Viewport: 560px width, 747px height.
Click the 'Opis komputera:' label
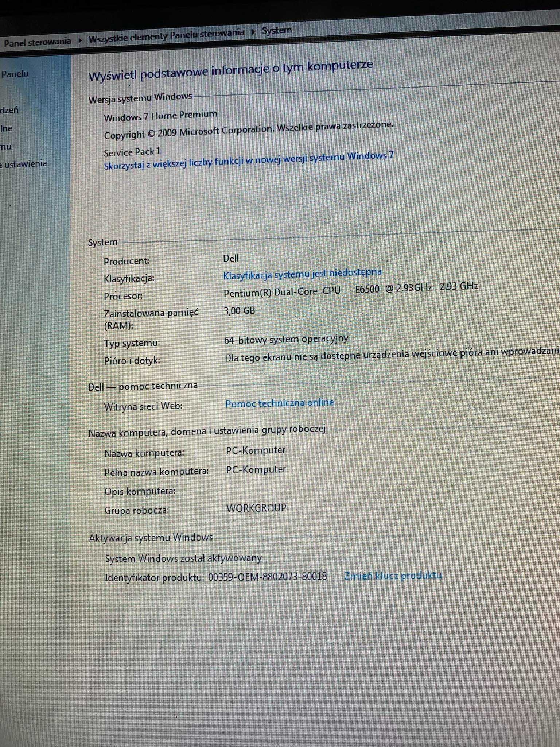coord(140,491)
